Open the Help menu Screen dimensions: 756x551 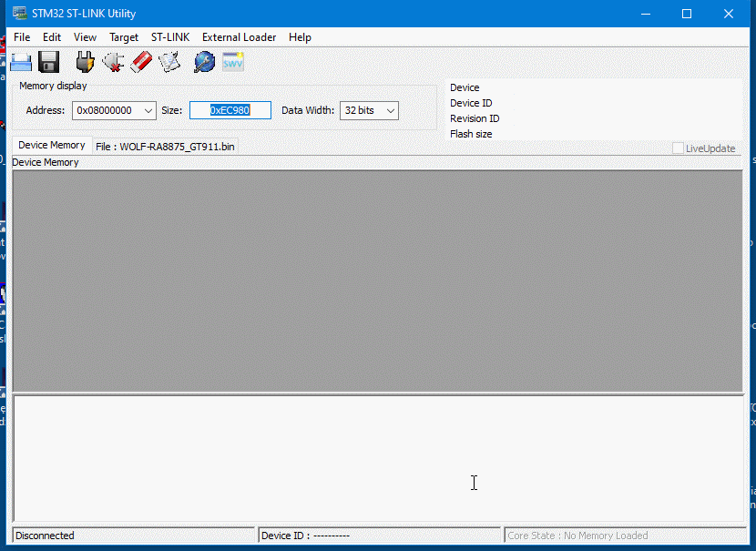click(x=300, y=37)
